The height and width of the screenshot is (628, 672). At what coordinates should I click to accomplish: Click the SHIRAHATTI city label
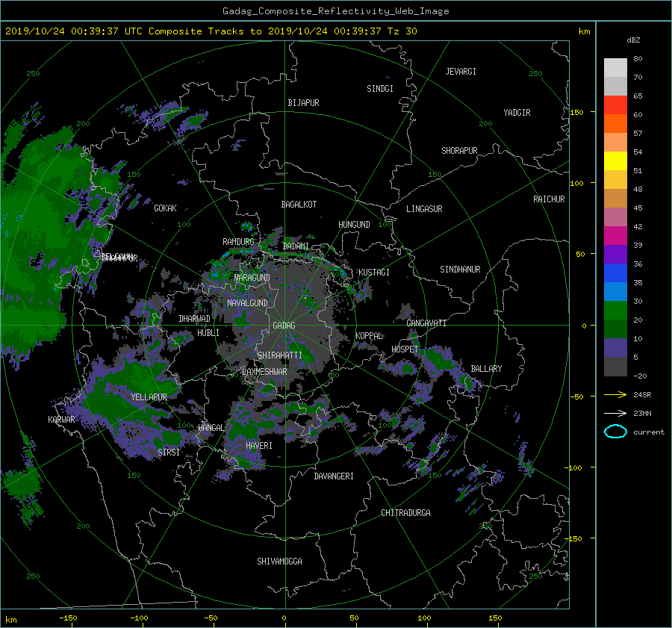tap(280, 355)
